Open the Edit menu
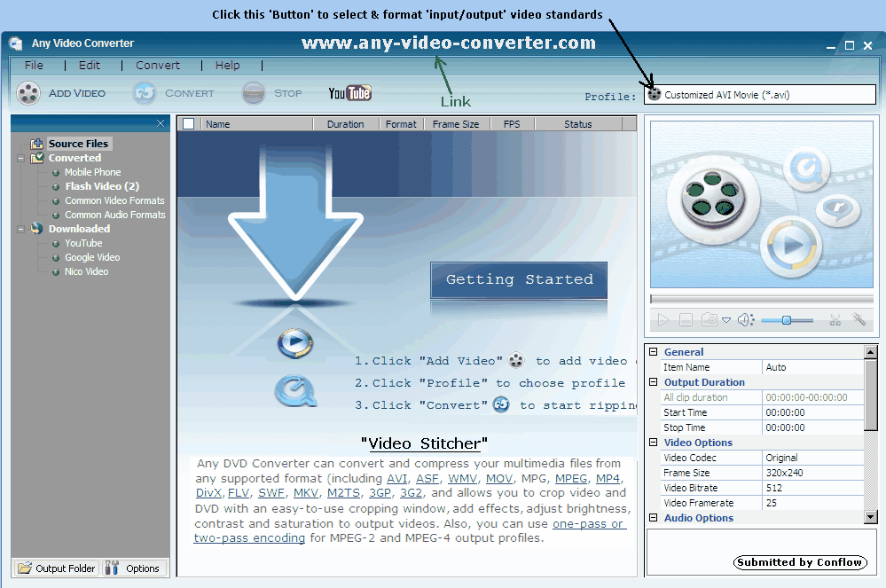This screenshot has height=588, width=886. click(90, 65)
